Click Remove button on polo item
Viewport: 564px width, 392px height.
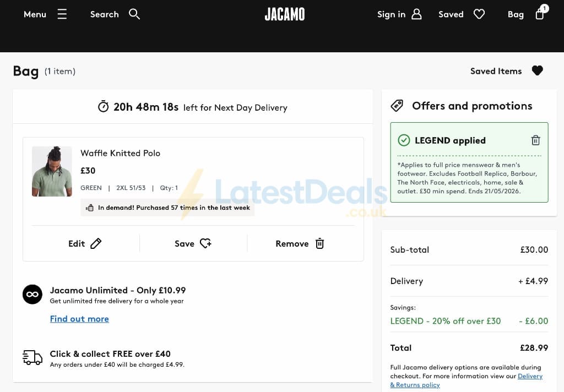coord(300,243)
